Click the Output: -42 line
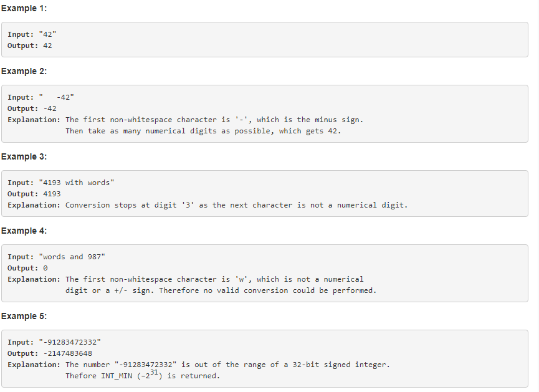Image resolution: width=539 pixels, height=392 pixels. pyautogui.click(x=32, y=108)
